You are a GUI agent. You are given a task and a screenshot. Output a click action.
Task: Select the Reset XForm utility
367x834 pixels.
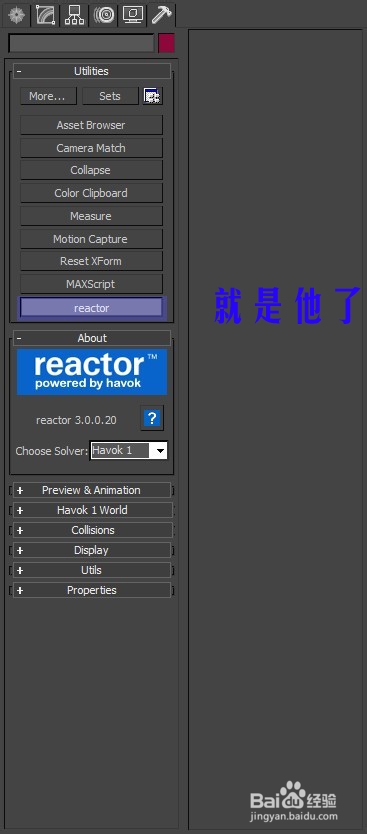[91, 262]
